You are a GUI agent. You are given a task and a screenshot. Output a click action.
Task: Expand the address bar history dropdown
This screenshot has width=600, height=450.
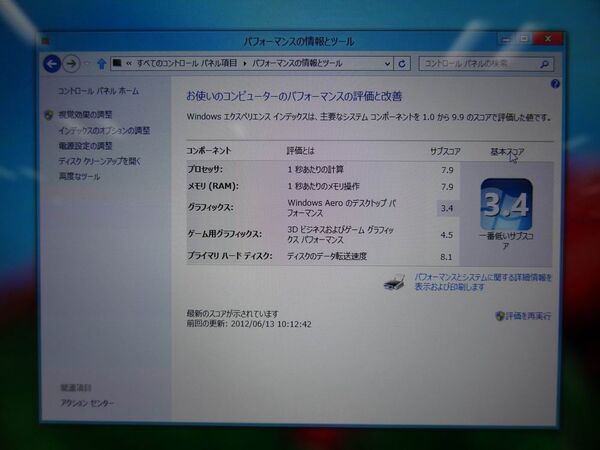coord(387,64)
